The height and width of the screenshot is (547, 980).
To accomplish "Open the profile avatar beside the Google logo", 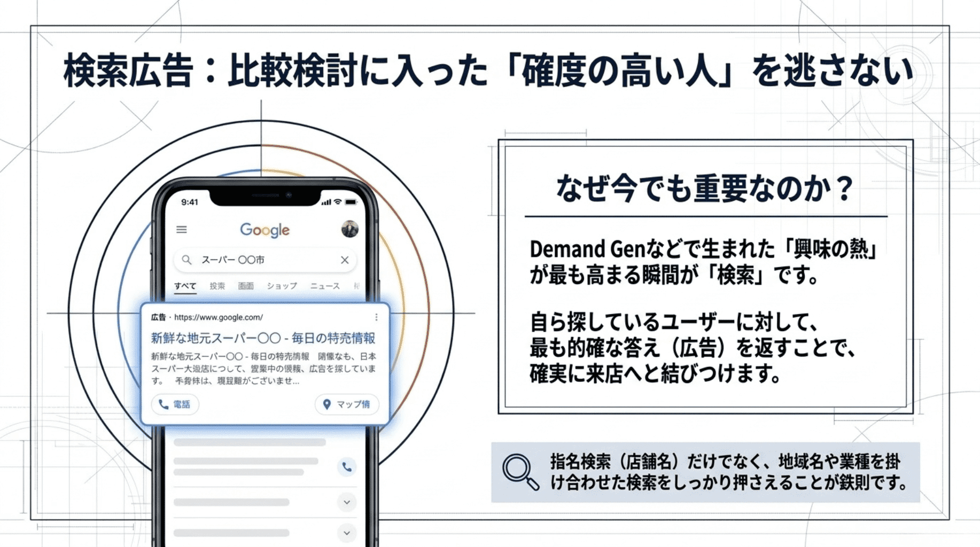I will [350, 229].
